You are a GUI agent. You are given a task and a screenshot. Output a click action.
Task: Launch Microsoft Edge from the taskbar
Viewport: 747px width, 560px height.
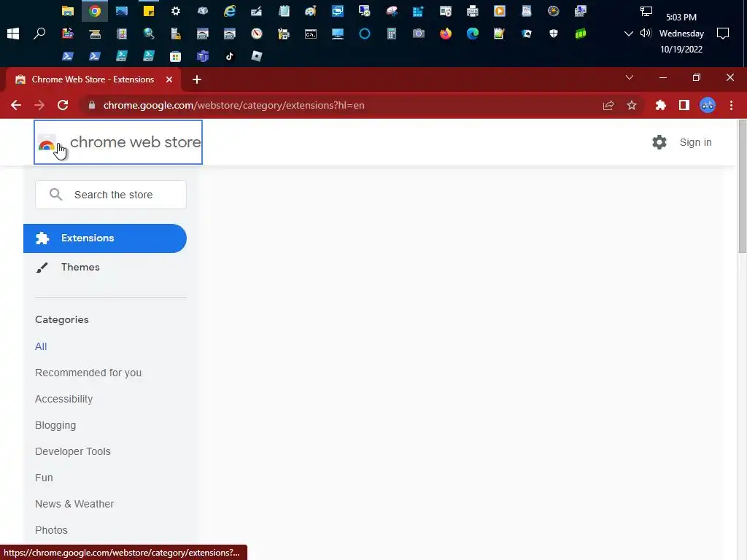click(x=473, y=34)
